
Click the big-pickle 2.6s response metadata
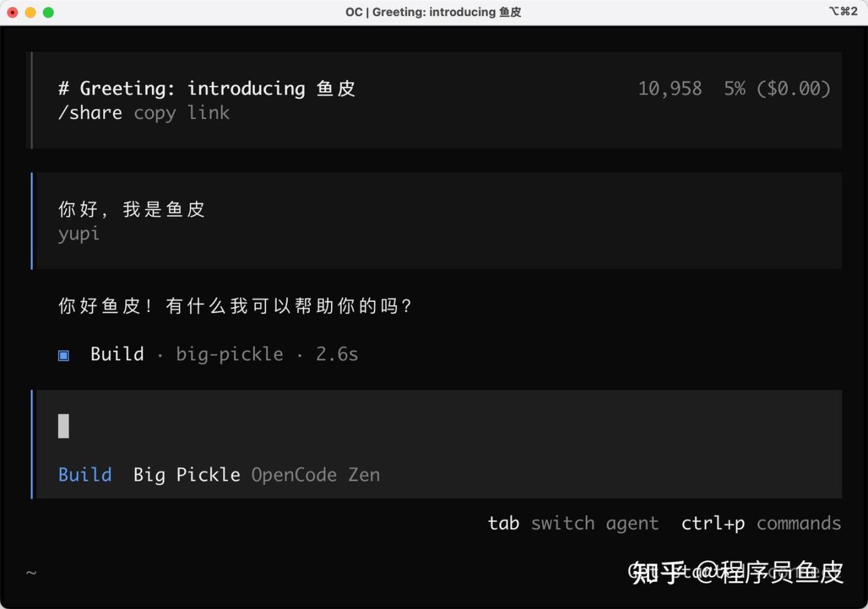point(267,355)
